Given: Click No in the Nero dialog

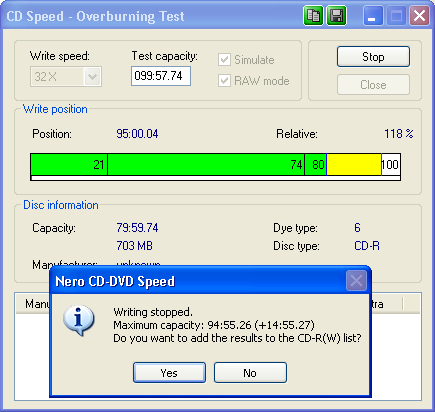Looking at the screenshot, I should tap(250, 373).
